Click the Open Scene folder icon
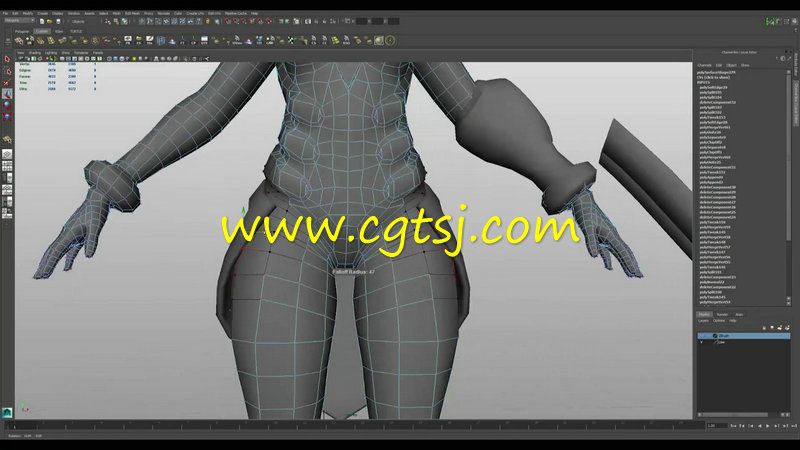The height and width of the screenshot is (450, 800). pos(49,21)
